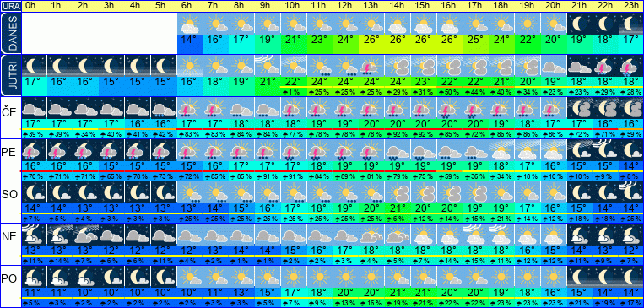Click the night thunderstorm icon for PE 0h
This screenshot has width=644, height=308.
[x=34, y=150]
